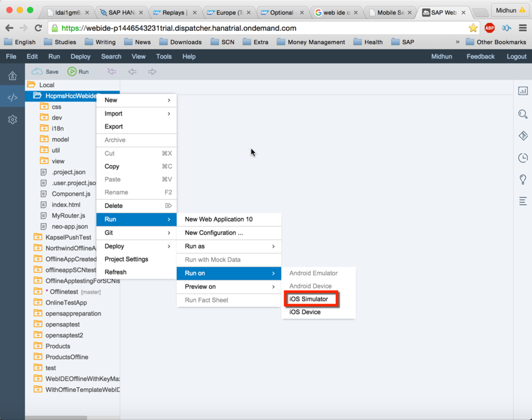Image resolution: width=532 pixels, height=420 pixels.
Task: Open the blue extension icon beside Adblock Plus
Action: tap(507, 28)
